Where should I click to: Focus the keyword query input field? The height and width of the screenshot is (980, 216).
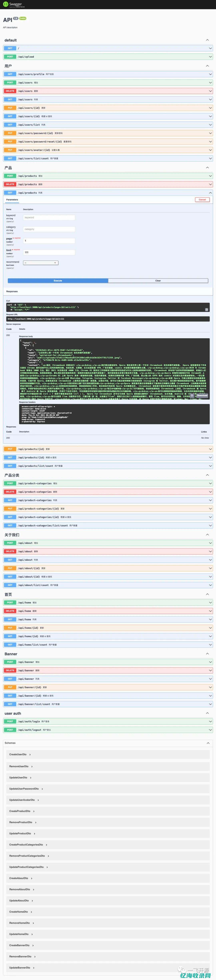(x=49, y=218)
